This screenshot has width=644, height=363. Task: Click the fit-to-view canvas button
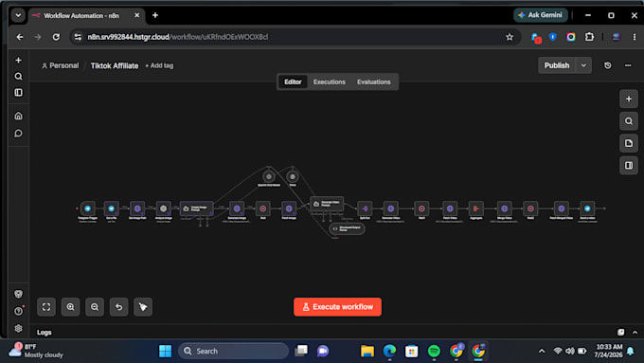point(46,307)
